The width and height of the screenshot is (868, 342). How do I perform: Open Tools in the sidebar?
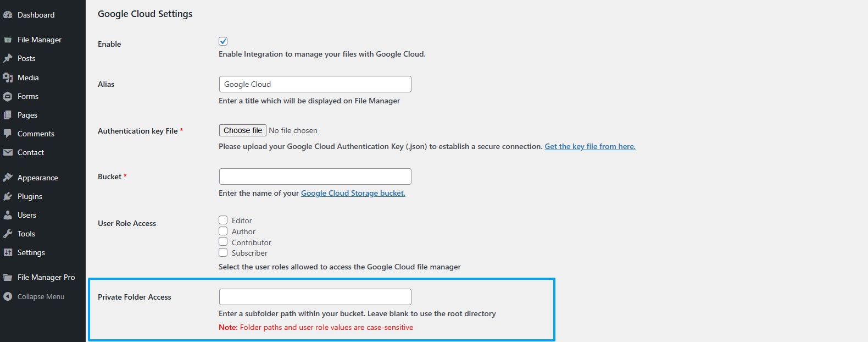point(26,234)
